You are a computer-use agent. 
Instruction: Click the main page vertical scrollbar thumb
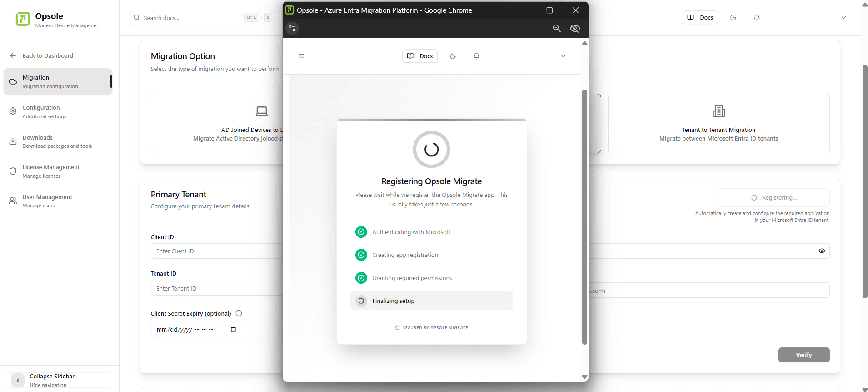[865, 182]
